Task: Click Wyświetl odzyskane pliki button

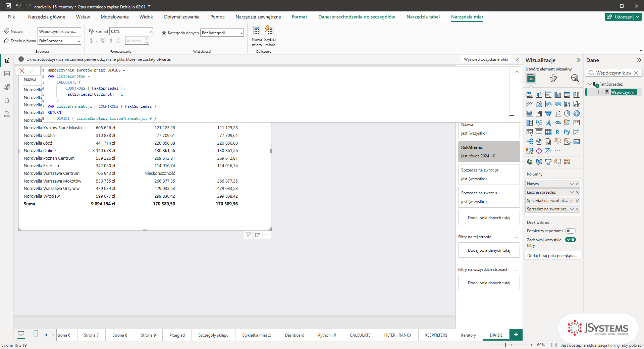Action: point(486,59)
